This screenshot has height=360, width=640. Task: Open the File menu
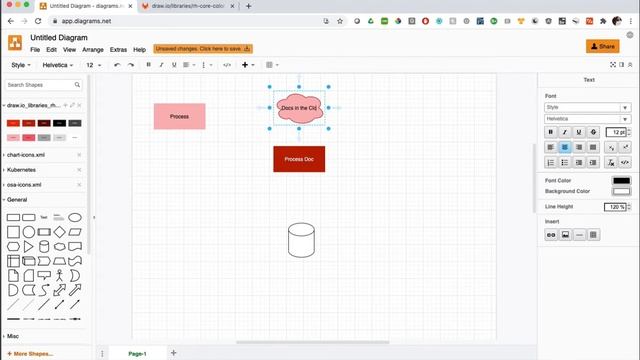click(35, 49)
